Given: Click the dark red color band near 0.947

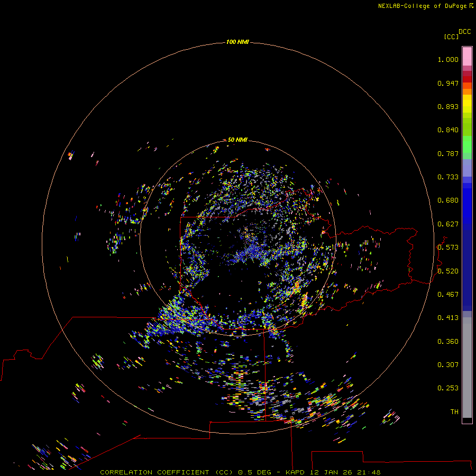Looking at the screenshot, I should (467, 79).
